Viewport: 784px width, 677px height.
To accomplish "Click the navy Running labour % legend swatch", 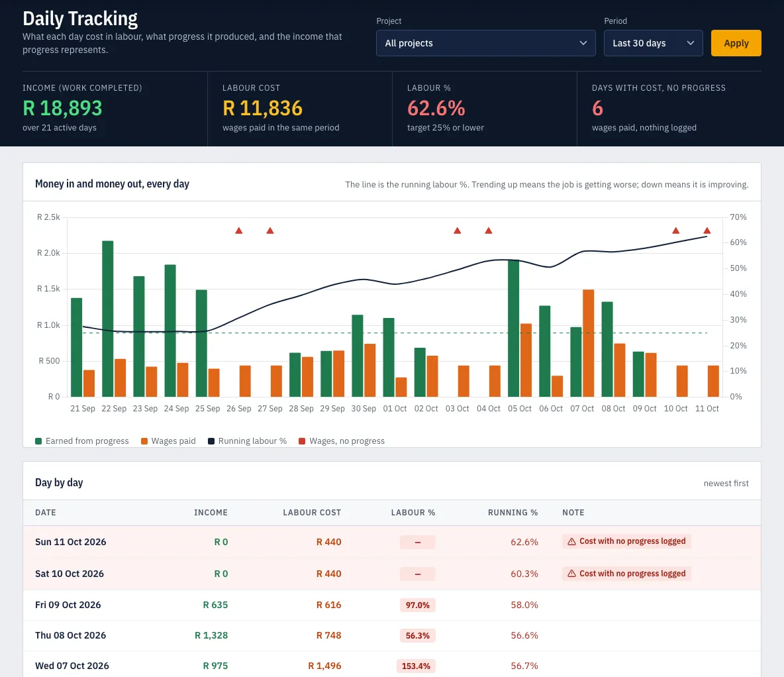I will [211, 441].
